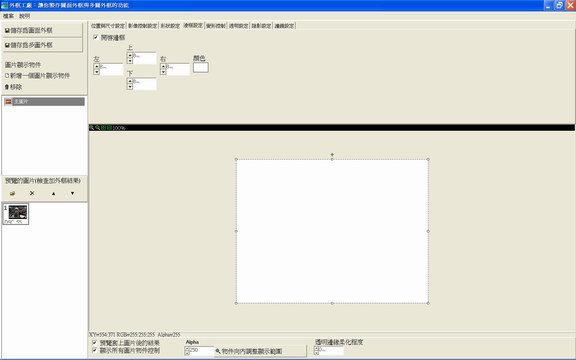Click the 左 border width input field
This screenshot has width=576, height=360.
[x=111, y=69]
